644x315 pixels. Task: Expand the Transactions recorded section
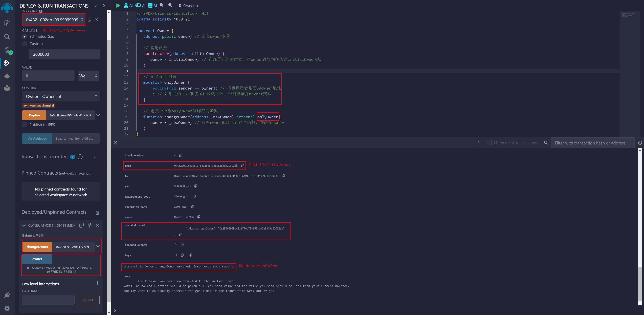tap(95, 157)
